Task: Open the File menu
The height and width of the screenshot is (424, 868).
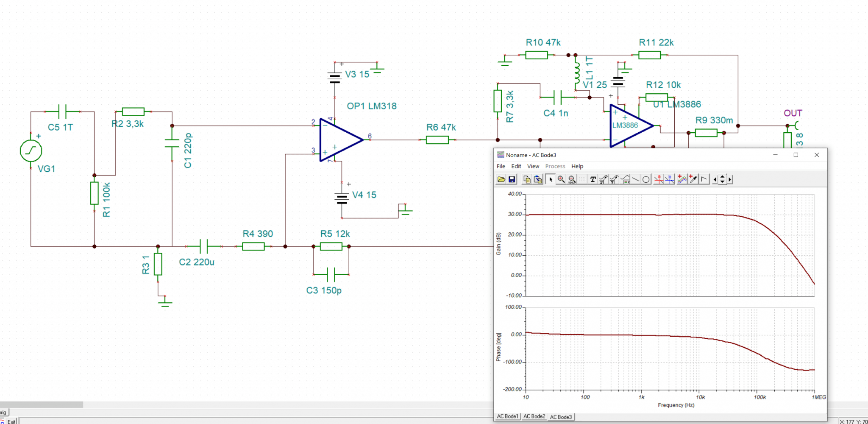Action: click(501, 166)
